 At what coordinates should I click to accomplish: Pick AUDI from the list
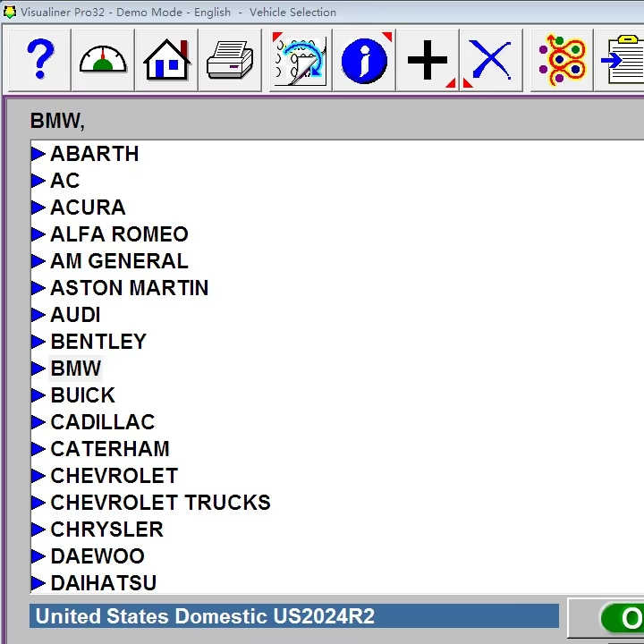pyautogui.click(x=75, y=315)
